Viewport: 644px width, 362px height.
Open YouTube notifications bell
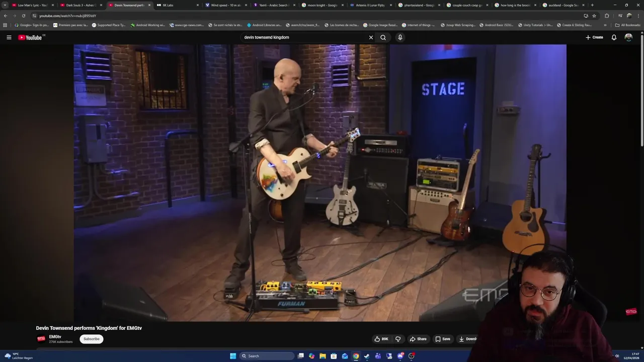click(x=614, y=37)
